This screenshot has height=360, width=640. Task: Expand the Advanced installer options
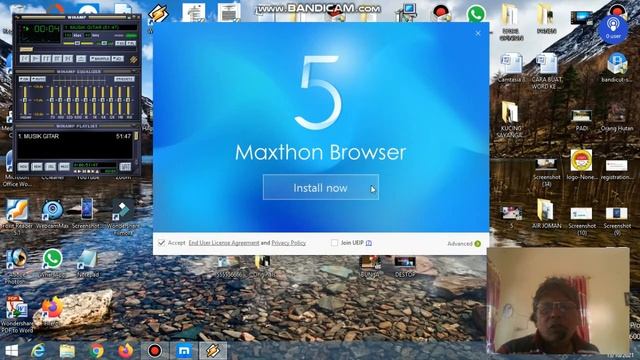[464, 244]
